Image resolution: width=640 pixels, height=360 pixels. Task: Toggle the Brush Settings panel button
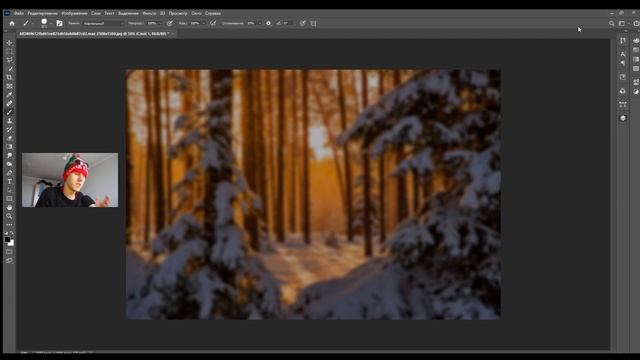[x=60, y=23]
